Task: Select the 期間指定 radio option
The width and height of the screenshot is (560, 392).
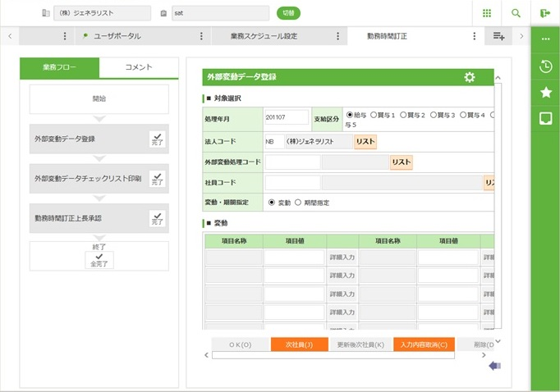Action: click(x=299, y=203)
